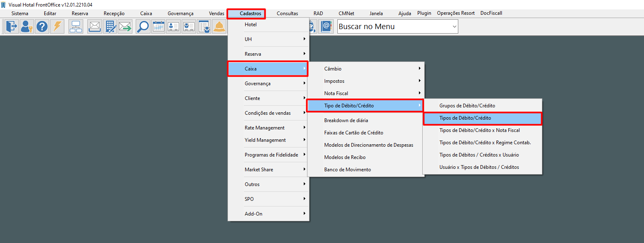Choose Breakdown de diária
This screenshot has width=644, height=243.
[x=366, y=120]
